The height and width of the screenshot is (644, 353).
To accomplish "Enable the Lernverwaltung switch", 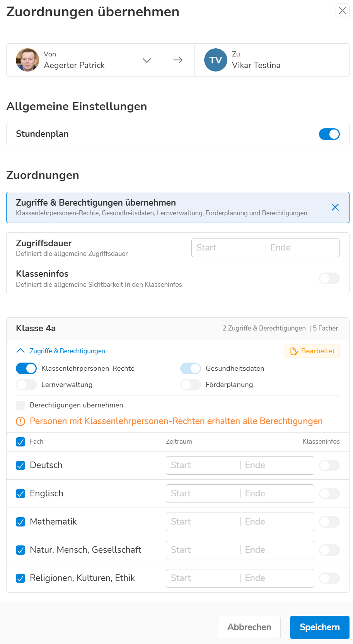I will pyautogui.click(x=26, y=385).
